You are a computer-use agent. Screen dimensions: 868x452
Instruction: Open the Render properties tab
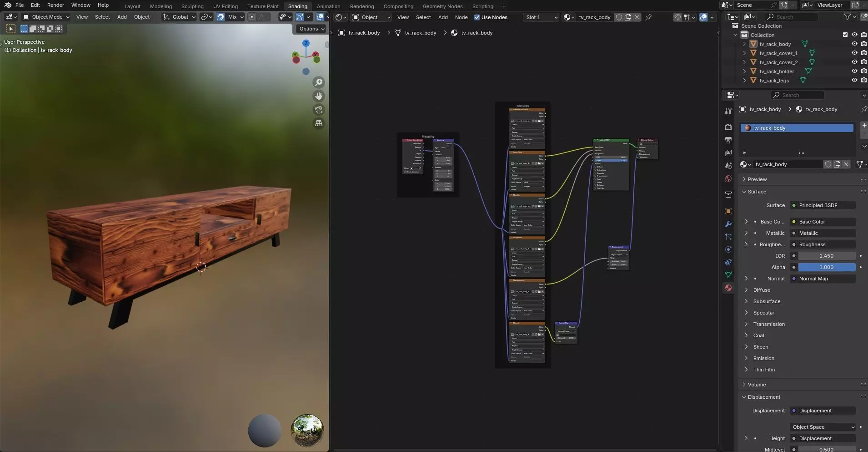pyautogui.click(x=728, y=127)
